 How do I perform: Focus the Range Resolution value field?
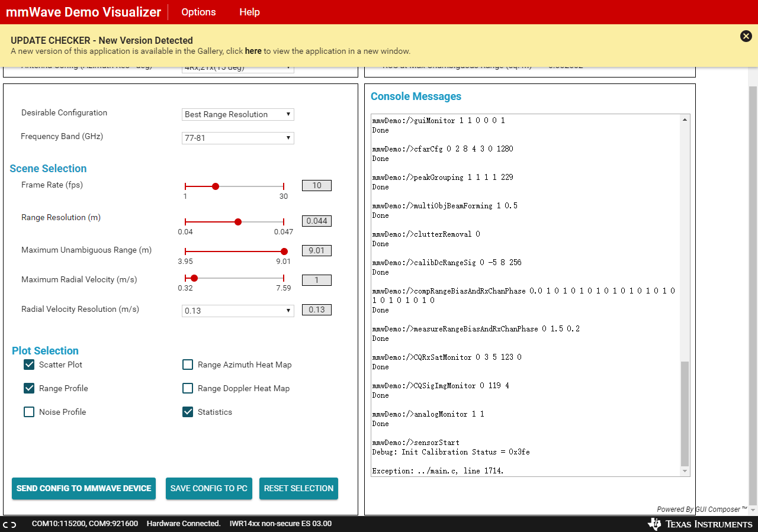point(317,221)
